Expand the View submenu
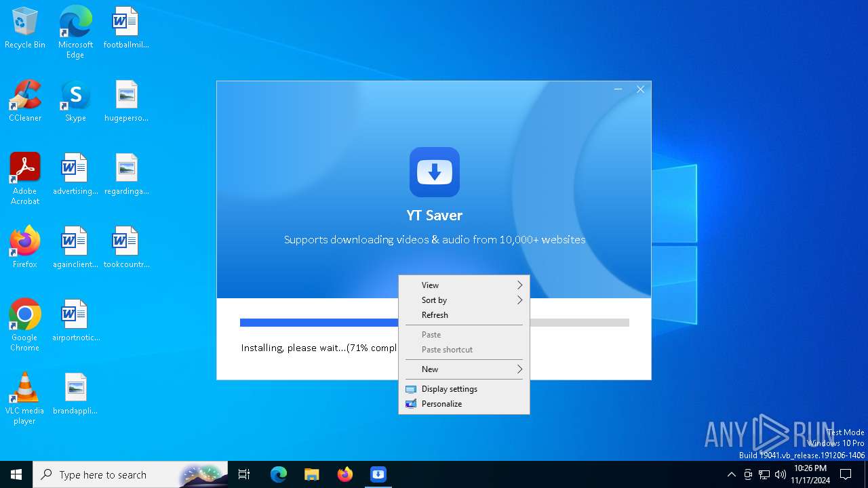868x488 pixels. click(464, 285)
